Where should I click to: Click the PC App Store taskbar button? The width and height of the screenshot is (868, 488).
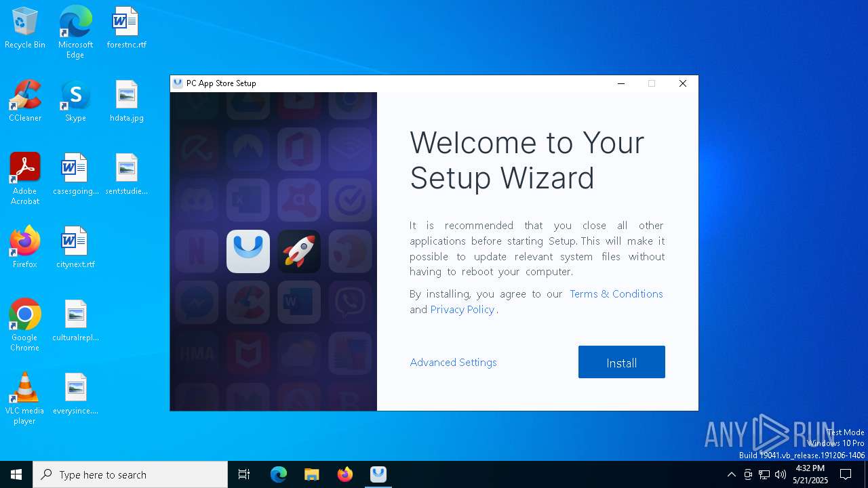(x=378, y=474)
